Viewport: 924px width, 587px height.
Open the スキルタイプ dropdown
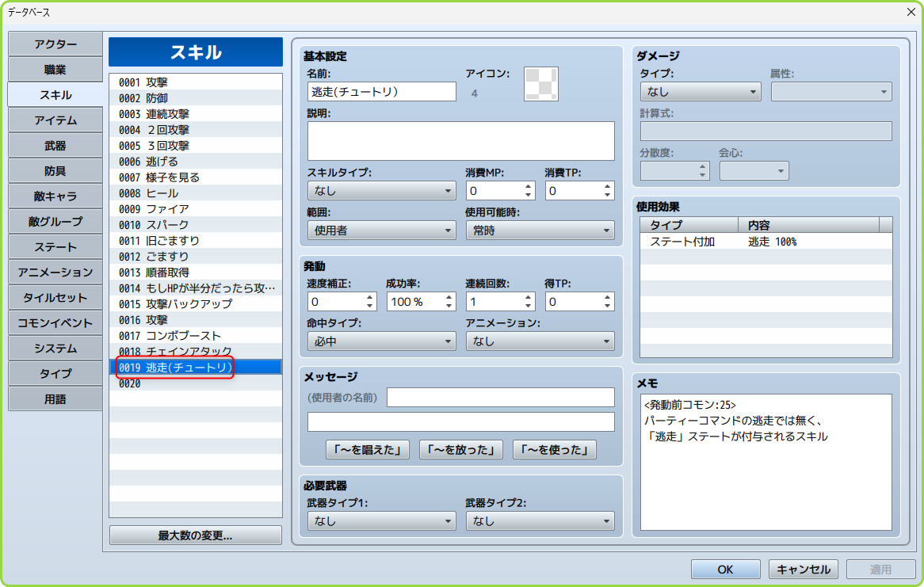pos(382,190)
